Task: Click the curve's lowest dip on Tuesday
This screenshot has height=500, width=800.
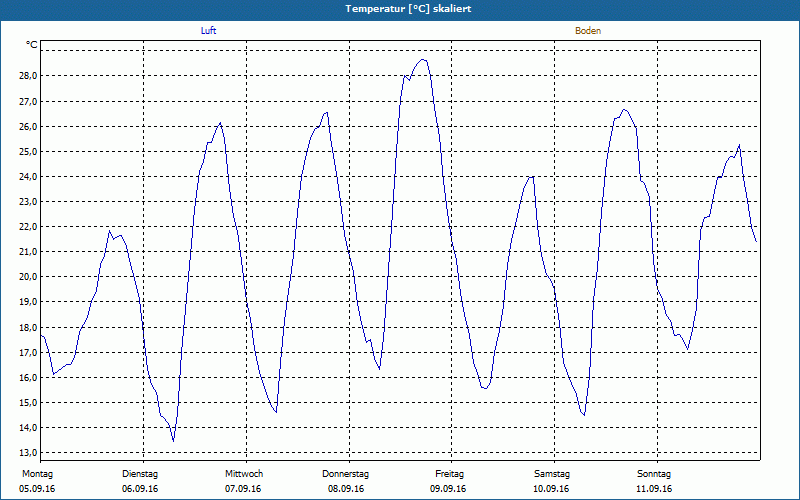Action: click(173, 441)
